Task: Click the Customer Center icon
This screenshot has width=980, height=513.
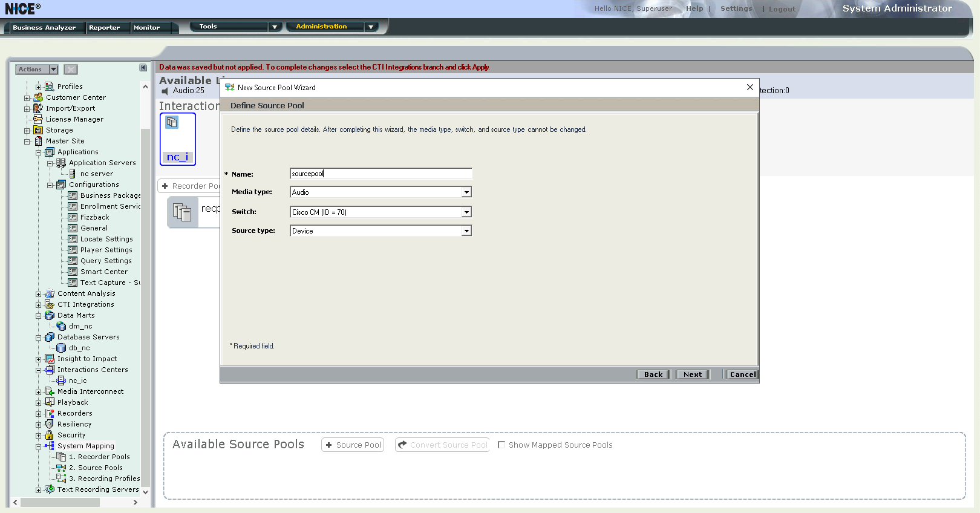Action: (x=38, y=97)
